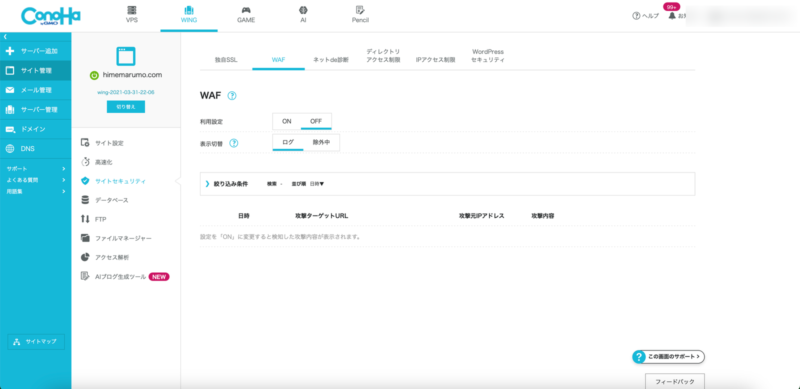Image resolution: width=800 pixels, height=389 pixels.
Task: Open the Pencil service tab
Action: (x=360, y=15)
